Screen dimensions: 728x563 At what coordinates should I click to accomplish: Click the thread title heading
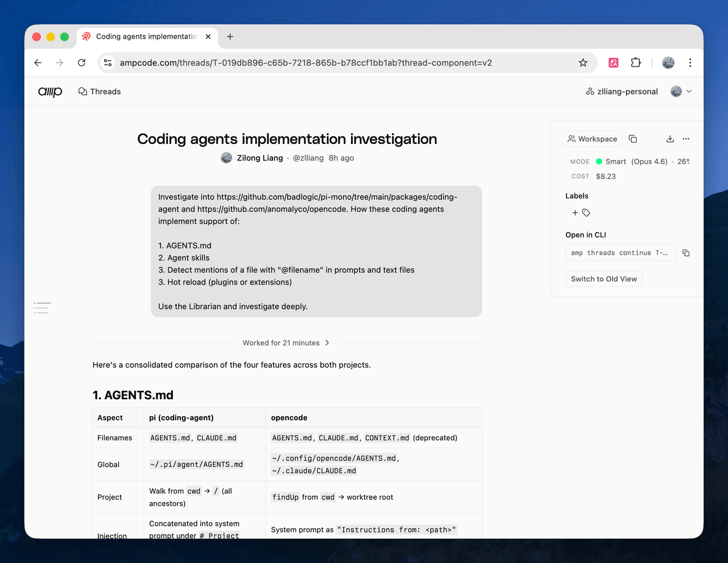287,139
